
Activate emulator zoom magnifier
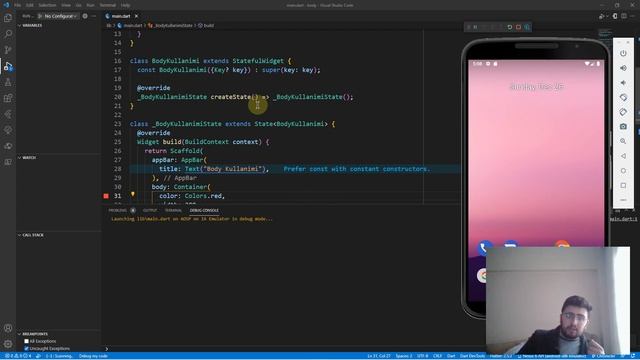pyautogui.click(x=623, y=141)
